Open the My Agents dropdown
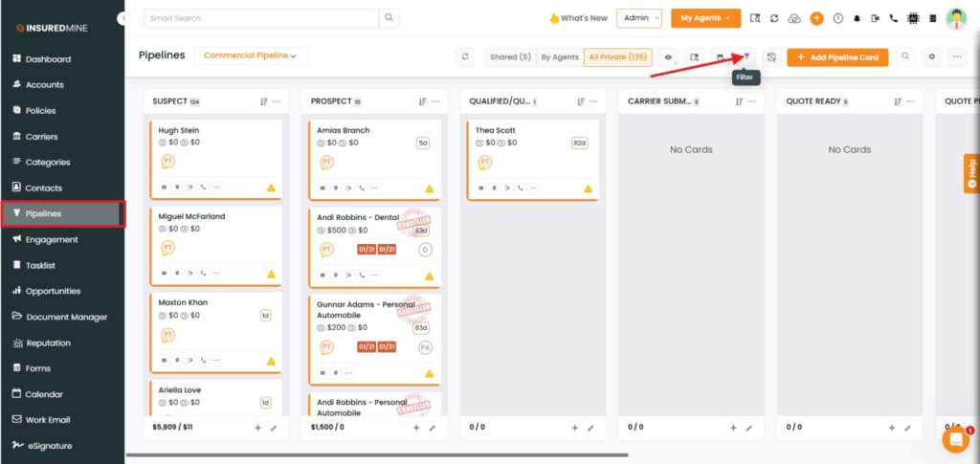The image size is (980, 464). [705, 18]
